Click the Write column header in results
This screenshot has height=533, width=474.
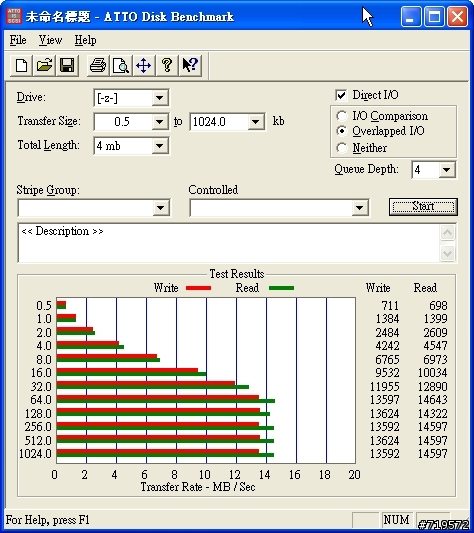coord(378,288)
